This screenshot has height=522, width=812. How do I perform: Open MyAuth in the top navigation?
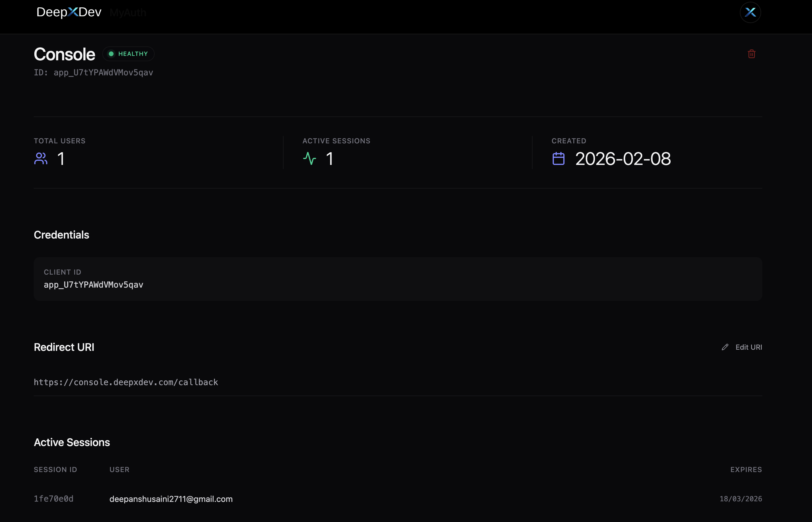tap(128, 13)
